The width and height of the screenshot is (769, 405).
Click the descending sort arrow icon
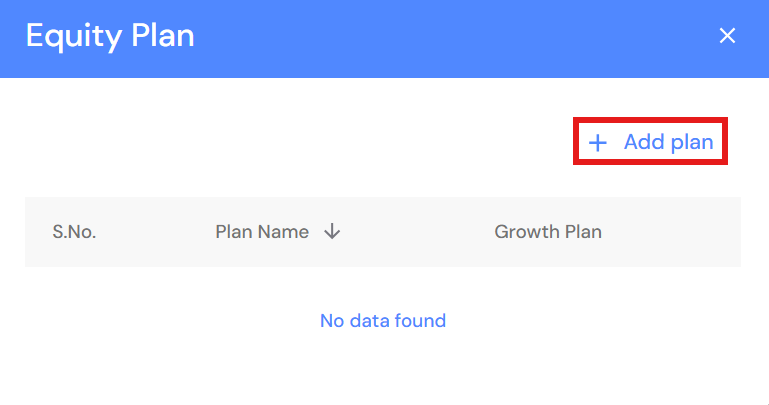point(332,232)
